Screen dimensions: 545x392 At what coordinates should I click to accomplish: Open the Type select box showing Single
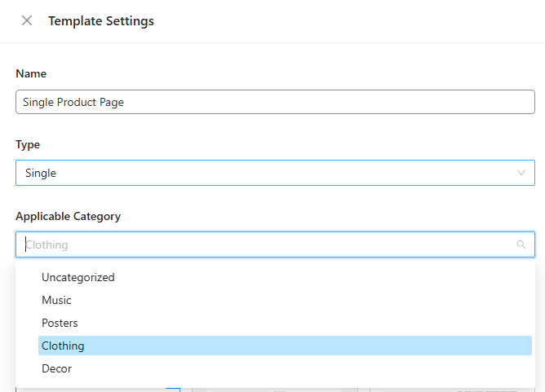pos(261,173)
